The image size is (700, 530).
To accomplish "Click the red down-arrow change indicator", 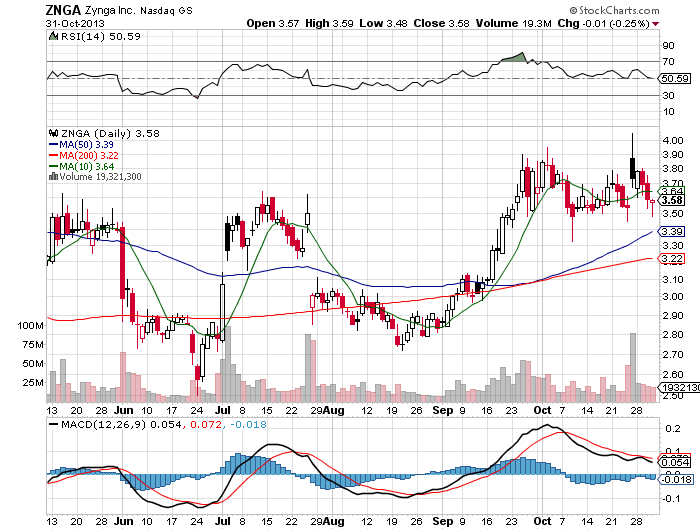I will tap(655, 24).
